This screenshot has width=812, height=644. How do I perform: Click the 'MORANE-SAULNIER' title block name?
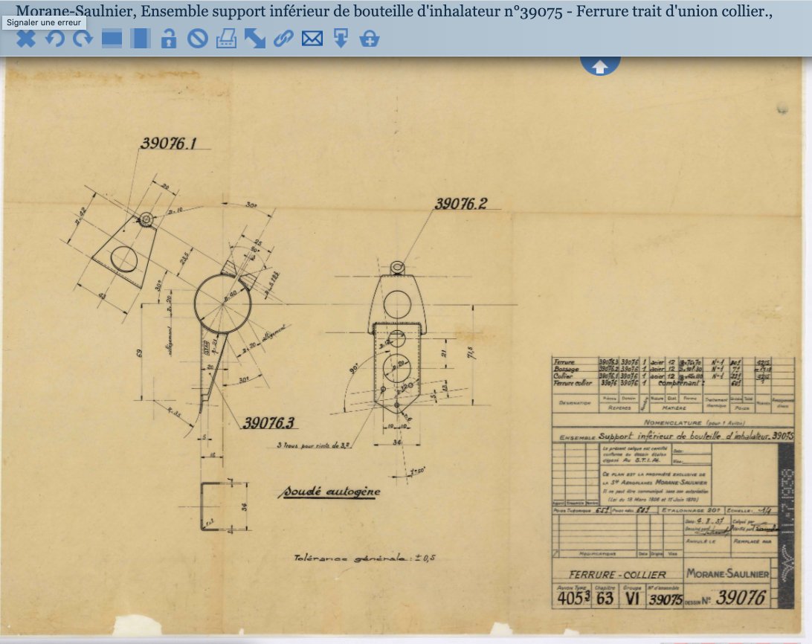(x=727, y=573)
